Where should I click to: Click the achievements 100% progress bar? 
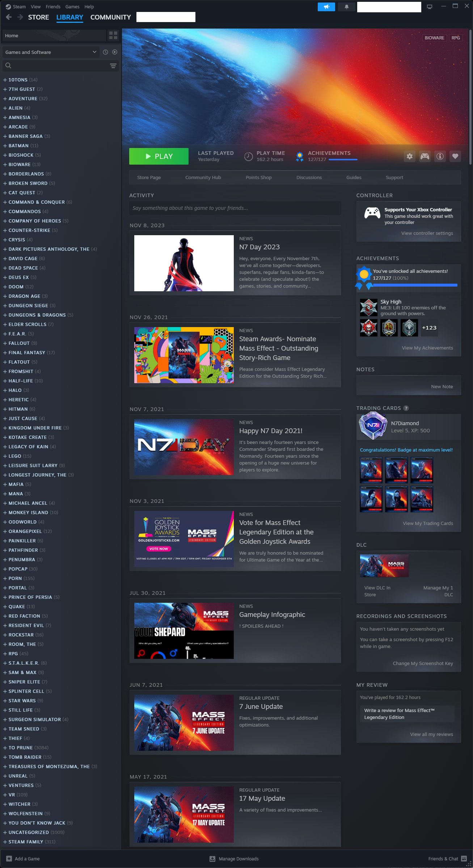[415, 285]
